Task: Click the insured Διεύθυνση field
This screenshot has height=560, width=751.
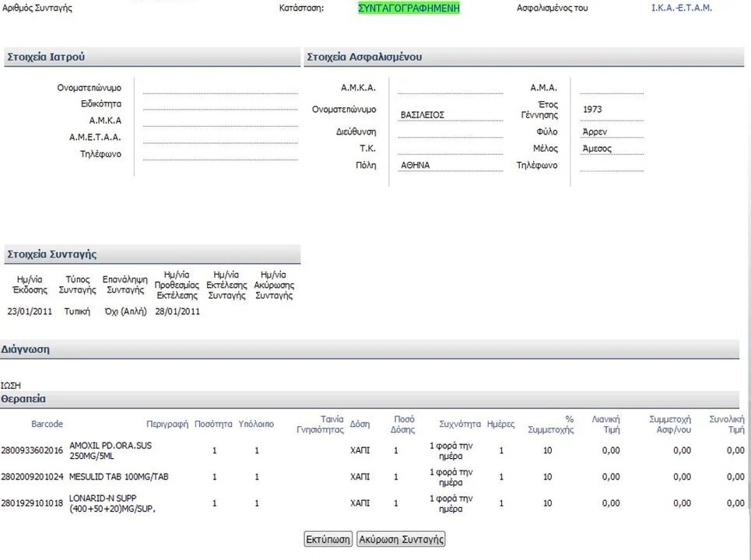Action: pyautogui.click(x=451, y=131)
